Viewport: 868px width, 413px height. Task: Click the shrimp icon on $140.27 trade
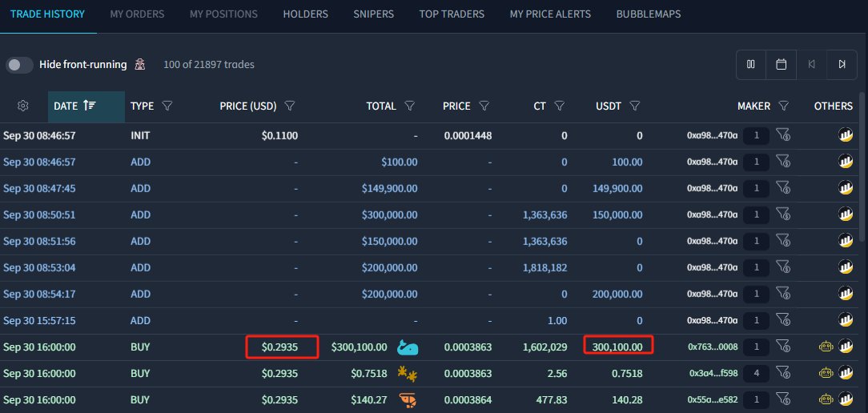coord(408,399)
